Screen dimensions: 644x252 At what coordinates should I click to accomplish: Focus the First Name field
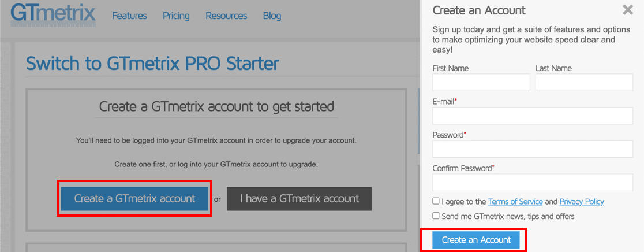(481, 82)
